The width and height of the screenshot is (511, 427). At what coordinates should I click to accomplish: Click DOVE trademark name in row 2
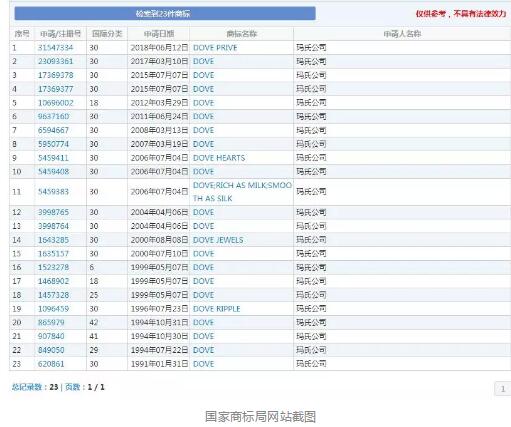(203, 61)
